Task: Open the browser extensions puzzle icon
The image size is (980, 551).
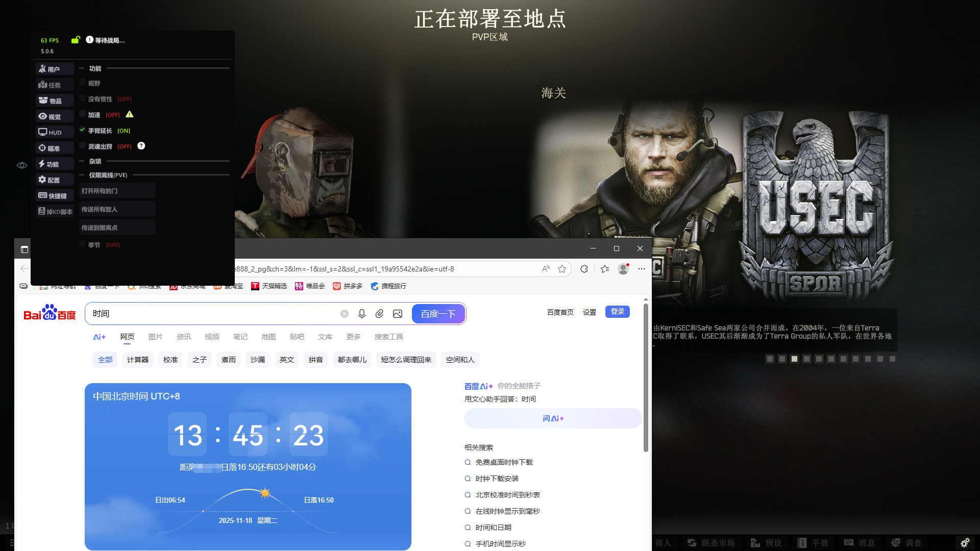Action: pos(584,269)
